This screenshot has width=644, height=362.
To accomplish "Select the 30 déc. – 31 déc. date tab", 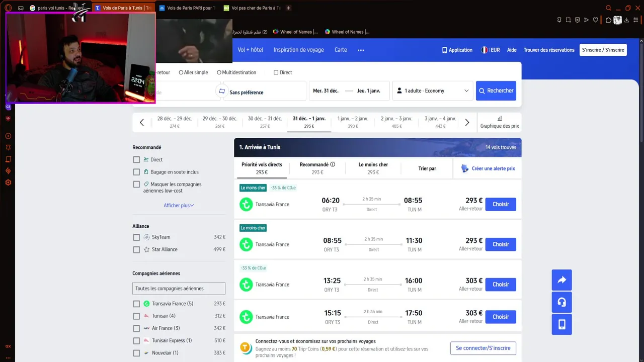I will tap(265, 122).
